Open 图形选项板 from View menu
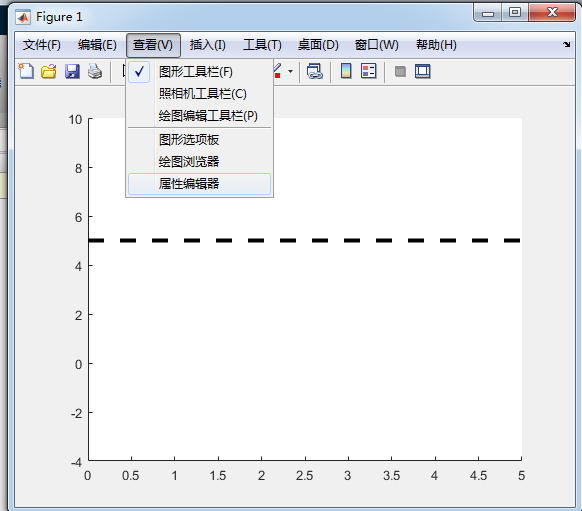The width and height of the screenshot is (582, 511). click(x=200, y=140)
